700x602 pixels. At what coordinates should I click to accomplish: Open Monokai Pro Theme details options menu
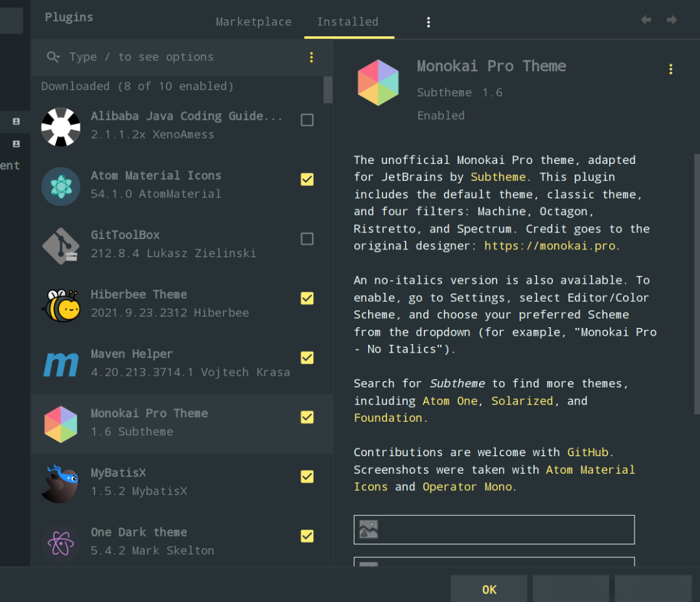click(671, 69)
